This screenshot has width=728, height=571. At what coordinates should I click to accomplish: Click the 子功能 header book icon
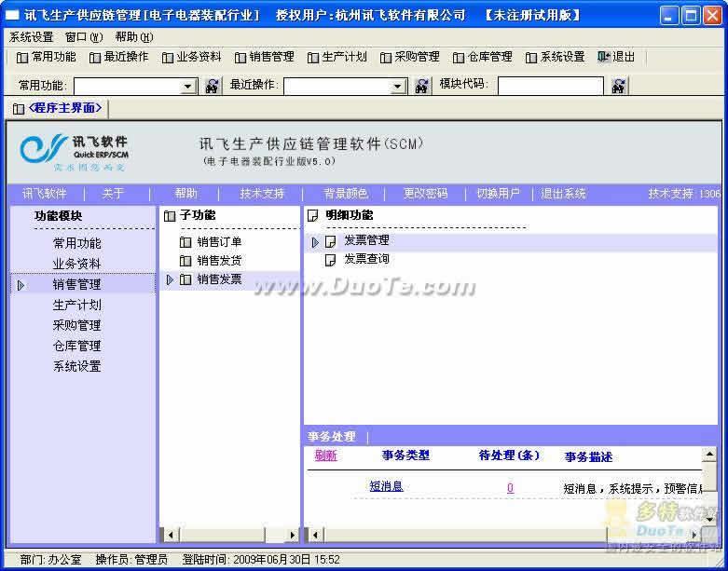point(170,216)
